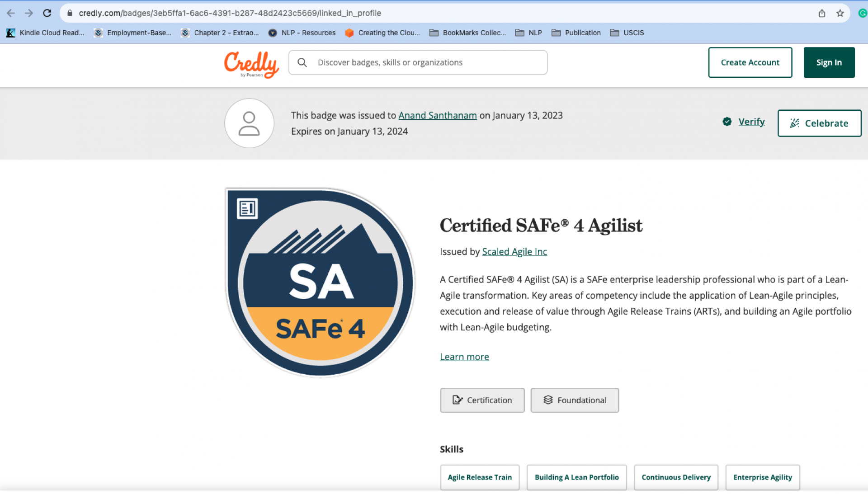Click the lock icon in address bar
The width and height of the screenshot is (868, 494).
70,13
